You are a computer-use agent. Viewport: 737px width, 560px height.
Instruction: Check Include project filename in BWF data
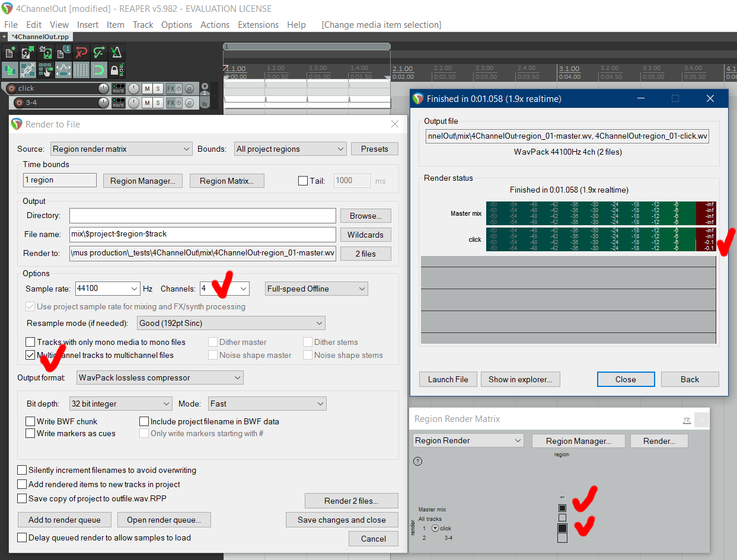point(144,421)
